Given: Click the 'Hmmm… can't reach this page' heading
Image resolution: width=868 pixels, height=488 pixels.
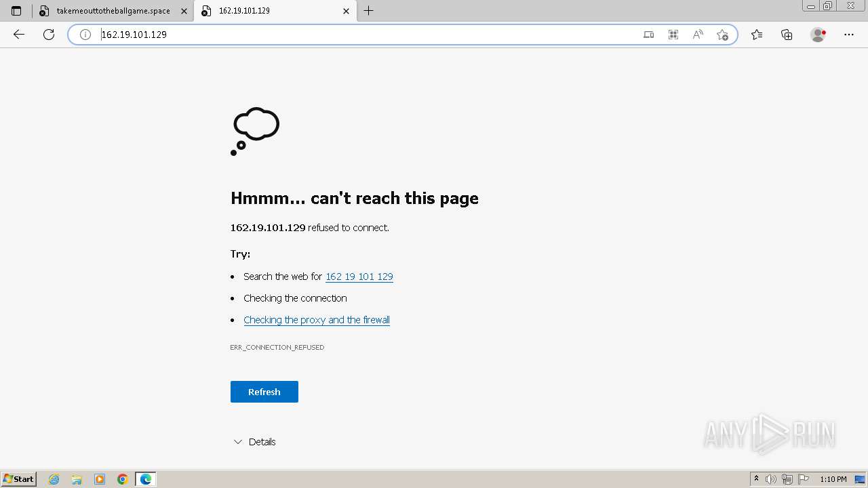Looking at the screenshot, I should coord(355,198).
